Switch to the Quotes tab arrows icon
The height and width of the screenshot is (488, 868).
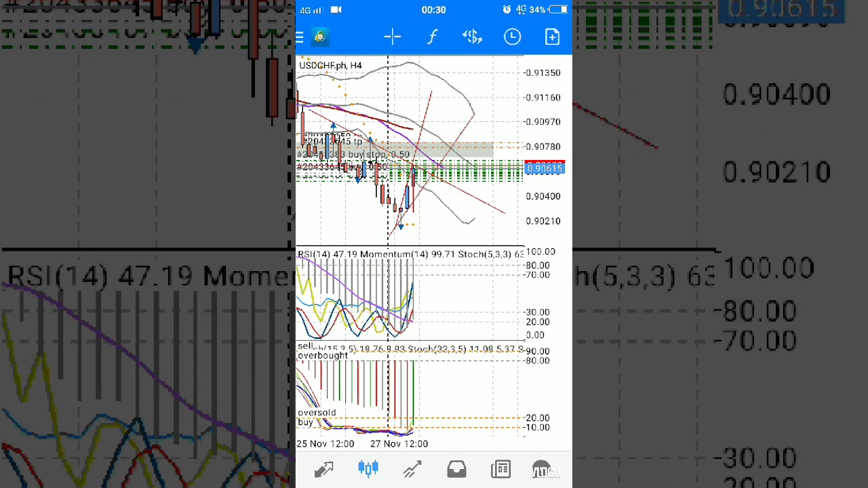(324, 469)
